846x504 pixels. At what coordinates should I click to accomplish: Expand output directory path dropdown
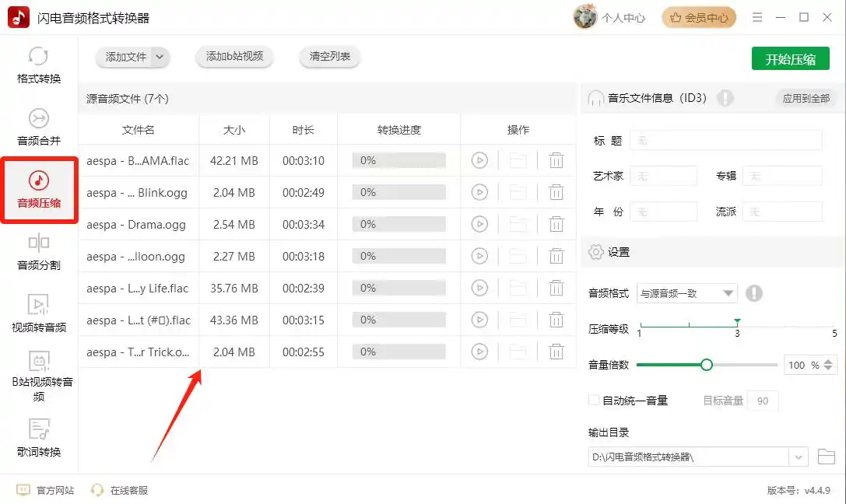(799, 457)
